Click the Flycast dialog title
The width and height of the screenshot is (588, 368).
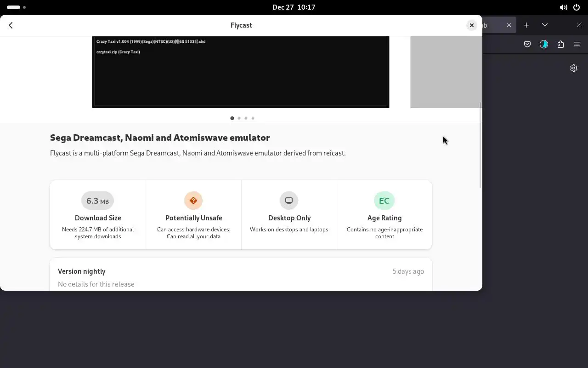(241, 25)
